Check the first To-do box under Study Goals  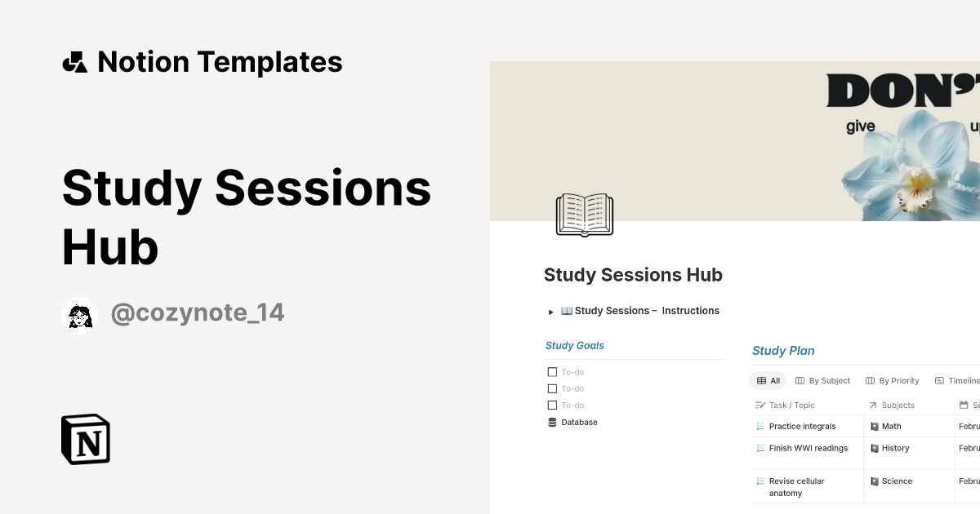(552, 371)
